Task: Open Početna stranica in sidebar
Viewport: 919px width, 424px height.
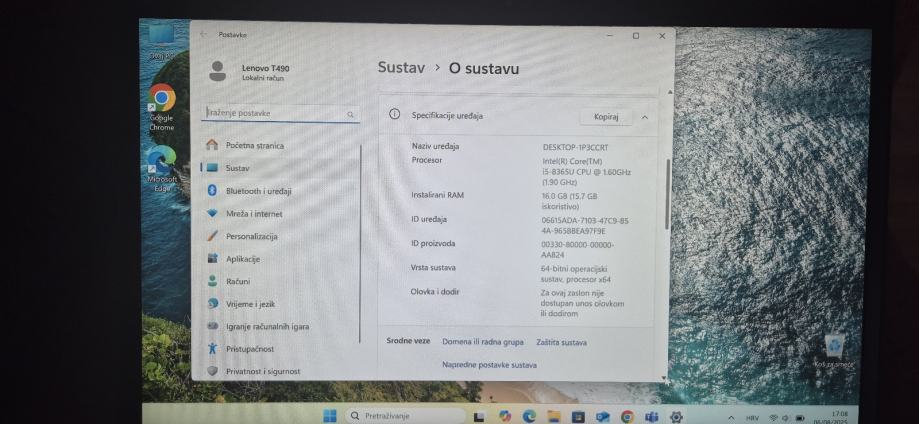Action: coord(279,145)
